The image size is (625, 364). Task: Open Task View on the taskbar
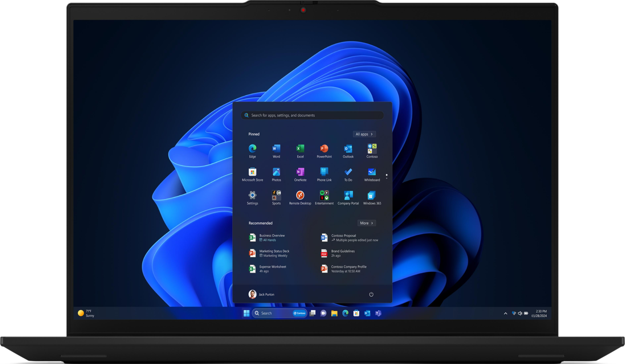coord(312,313)
